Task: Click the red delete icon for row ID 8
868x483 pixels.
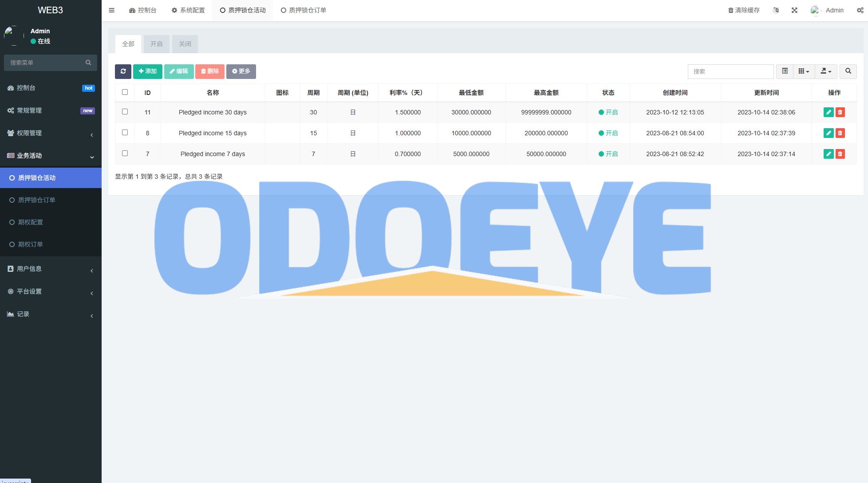Action: coord(840,133)
